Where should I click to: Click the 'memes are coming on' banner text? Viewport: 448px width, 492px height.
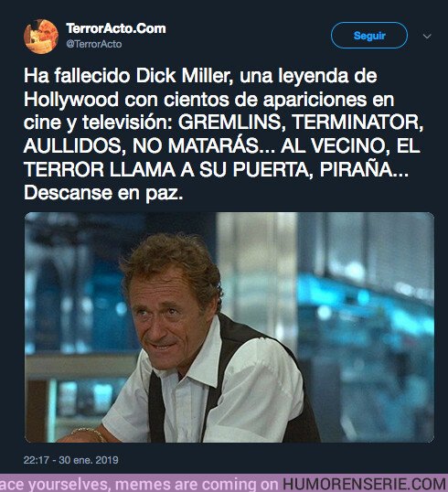[196, 484]
